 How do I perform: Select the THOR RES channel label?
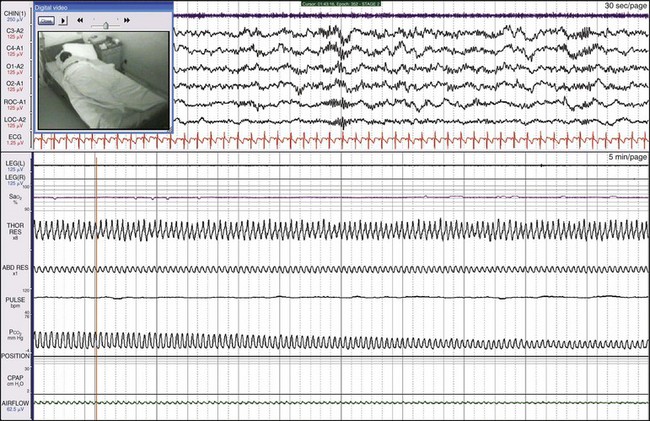[x=16, y=230]
